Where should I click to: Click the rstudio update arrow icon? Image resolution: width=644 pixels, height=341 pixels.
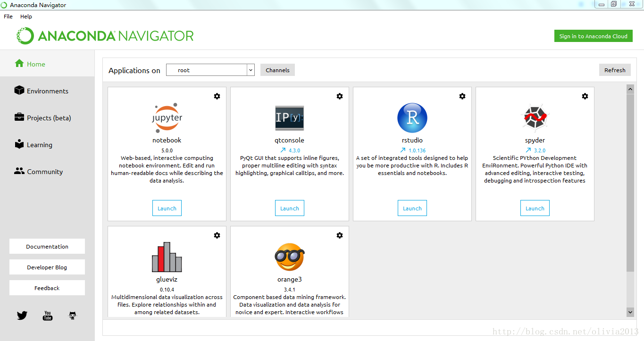(x=402, y=150)
